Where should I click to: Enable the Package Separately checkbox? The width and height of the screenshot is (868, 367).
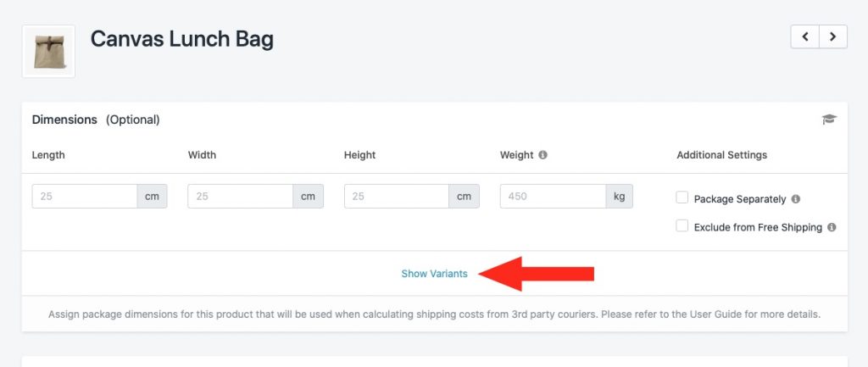[682, 197]
